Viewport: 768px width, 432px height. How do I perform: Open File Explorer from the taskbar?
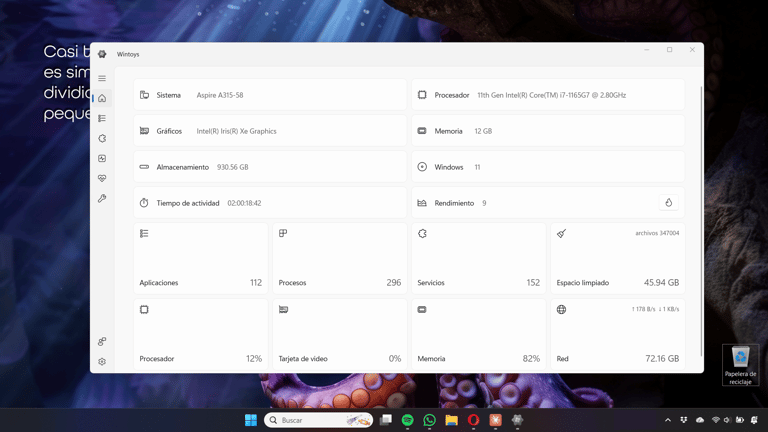452,420
